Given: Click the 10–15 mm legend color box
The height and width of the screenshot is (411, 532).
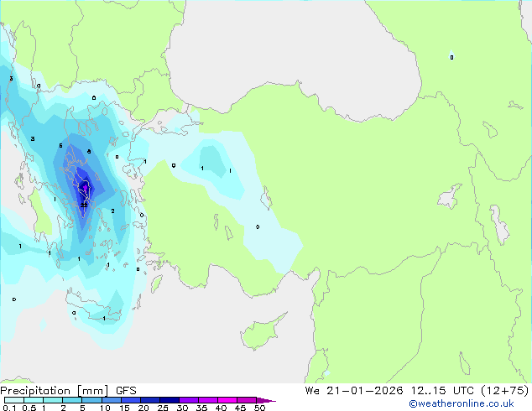Looking at the screenshot, I should (x=112, y=400).
